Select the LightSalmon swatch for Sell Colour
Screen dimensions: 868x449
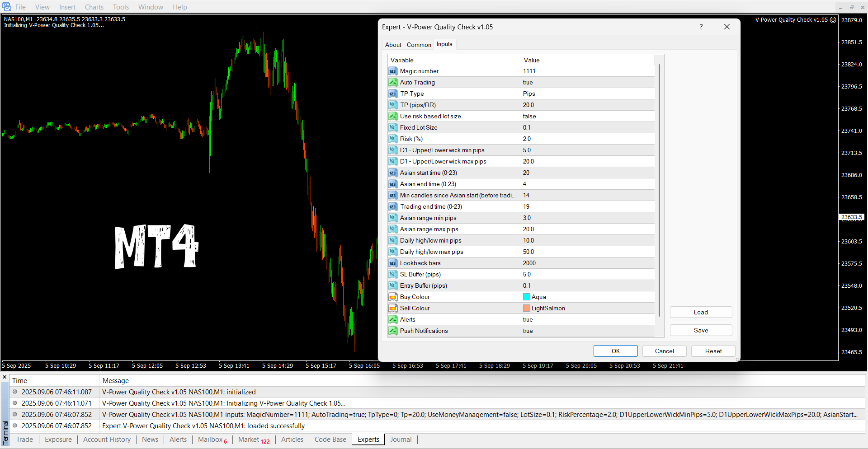527,308
